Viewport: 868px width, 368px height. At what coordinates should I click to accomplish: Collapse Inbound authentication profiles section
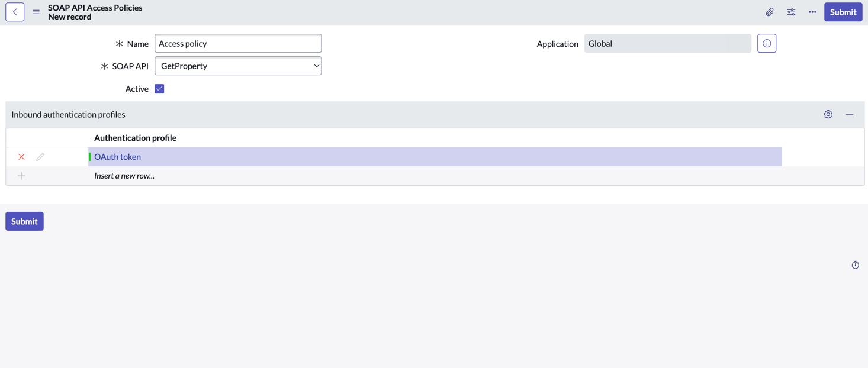tap(850, 114)
